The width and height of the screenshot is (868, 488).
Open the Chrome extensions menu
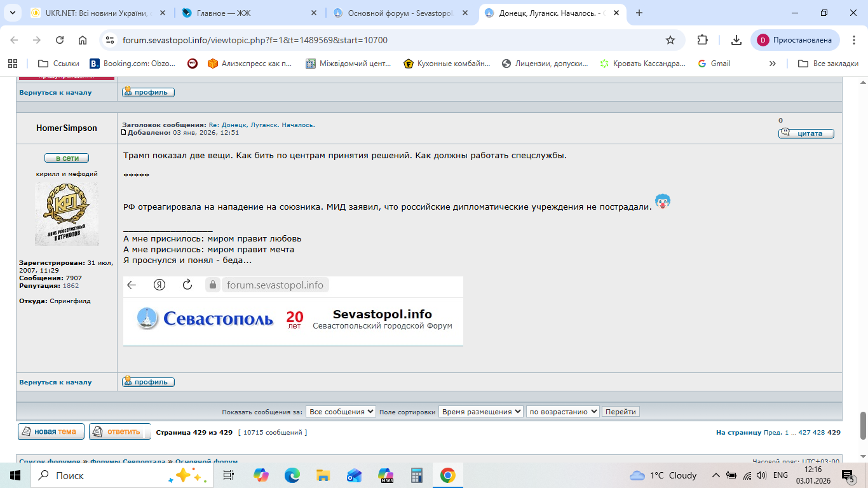pyautogui.click(x=702, y=40)
